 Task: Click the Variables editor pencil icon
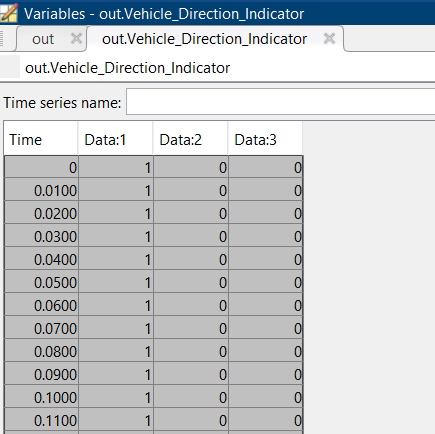click(x=9, y=13)
